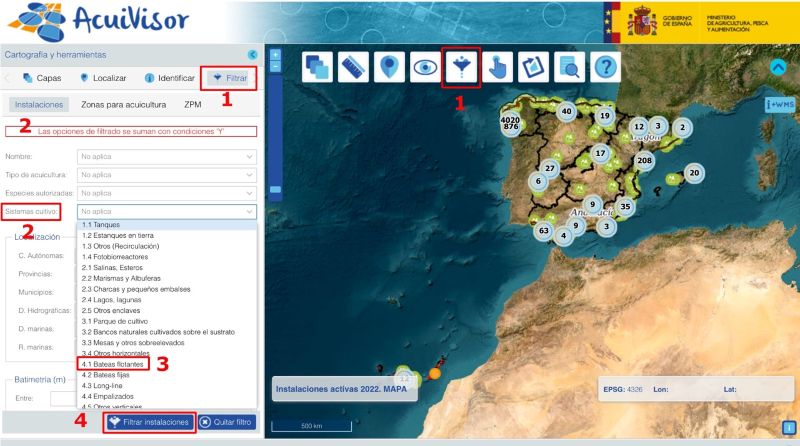The image size is (800, 446).
Task: Click the Quitar filtro button
Action: coord(227,422)
